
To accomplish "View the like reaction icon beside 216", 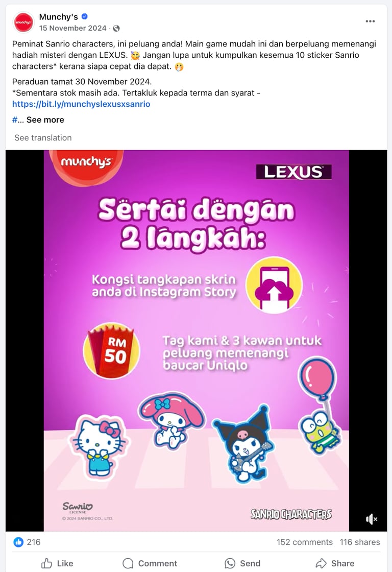I will 18,542.
